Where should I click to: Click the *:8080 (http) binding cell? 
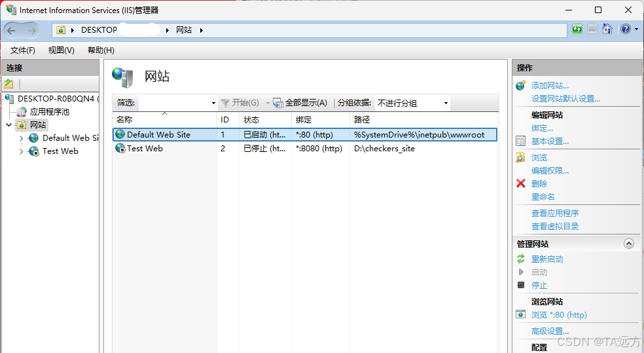(319, 149)
